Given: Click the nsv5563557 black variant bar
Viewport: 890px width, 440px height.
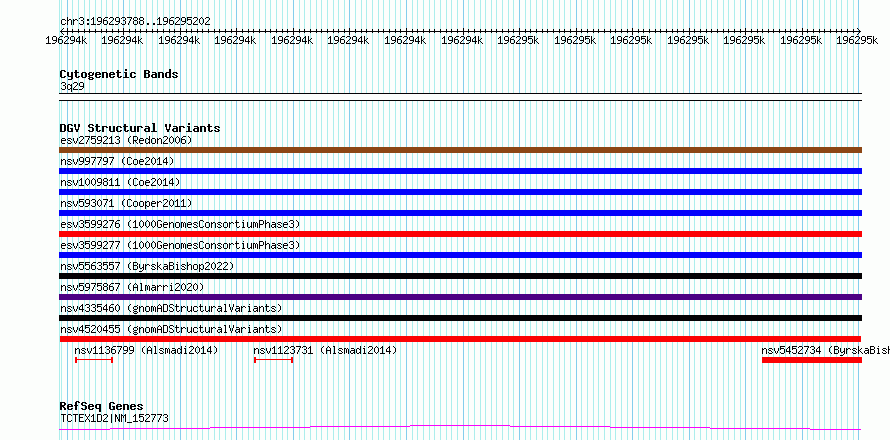Looking at the screenshot, I should coord(460,276).
